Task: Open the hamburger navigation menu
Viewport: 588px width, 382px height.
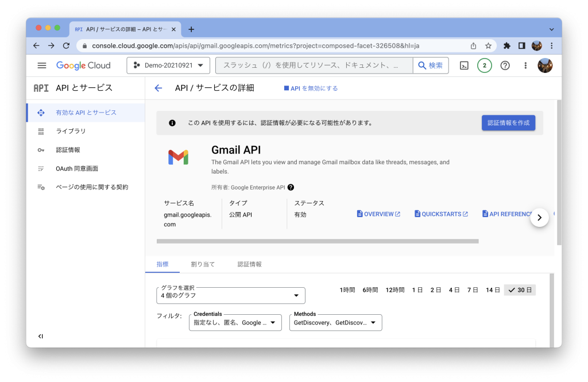Action: click(41, 65)
